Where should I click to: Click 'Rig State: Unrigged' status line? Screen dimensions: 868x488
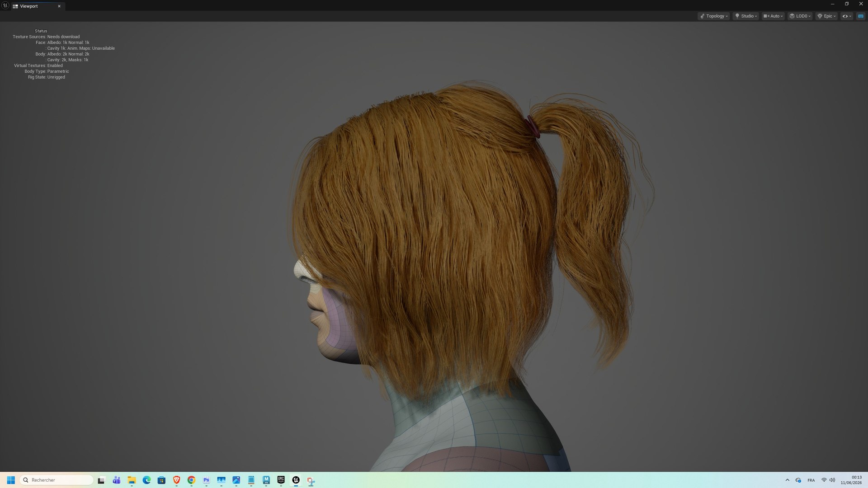[47, 77]
